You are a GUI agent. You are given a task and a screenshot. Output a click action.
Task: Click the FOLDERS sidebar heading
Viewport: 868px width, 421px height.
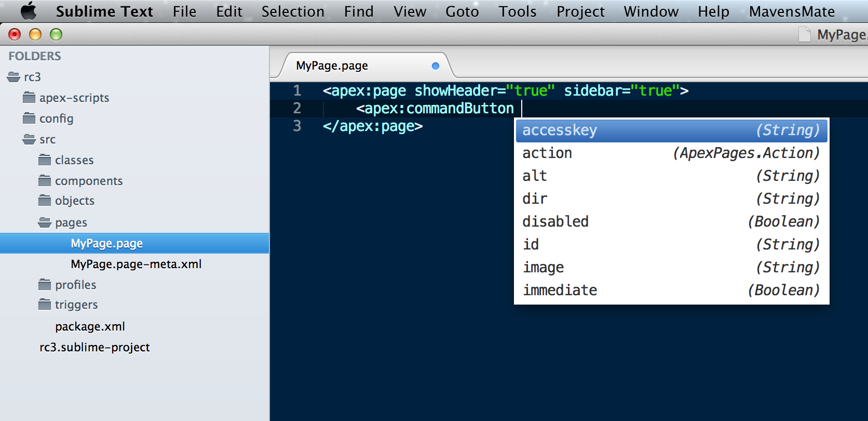(x=35, y=56)
